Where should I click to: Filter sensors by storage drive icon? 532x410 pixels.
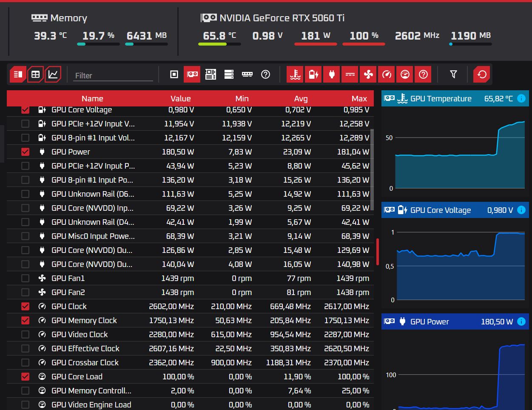(x=229, y=75)
